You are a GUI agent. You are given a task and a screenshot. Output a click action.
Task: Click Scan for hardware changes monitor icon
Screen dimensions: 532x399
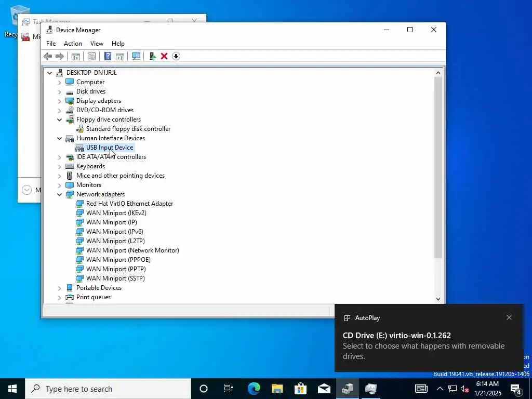click(x=136, y=56)
